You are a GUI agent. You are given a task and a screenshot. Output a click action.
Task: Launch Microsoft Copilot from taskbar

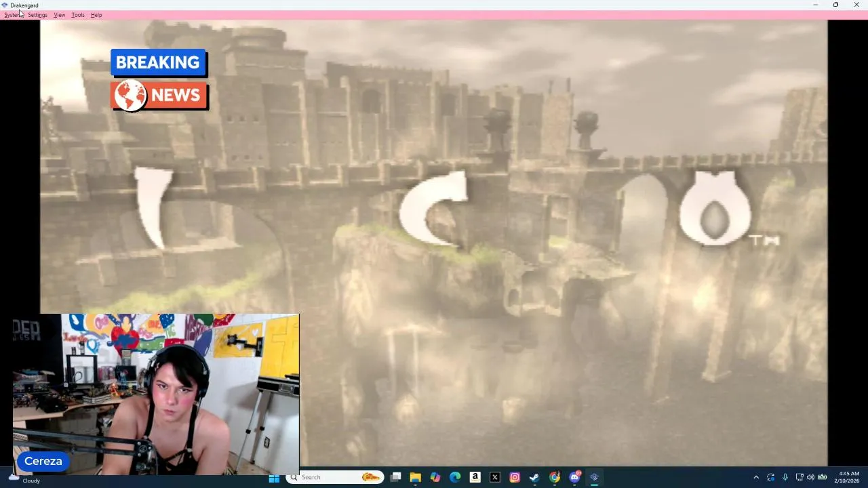point(435,477)
